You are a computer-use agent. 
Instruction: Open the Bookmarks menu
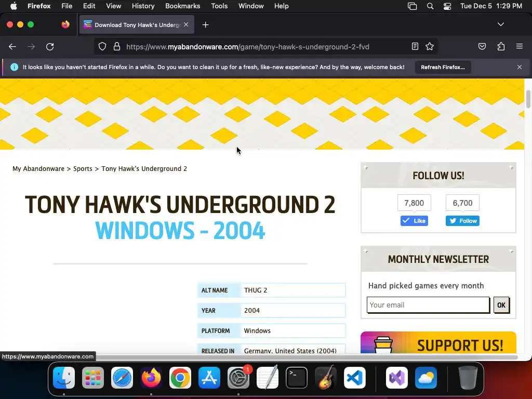click(x=183, y=6)
